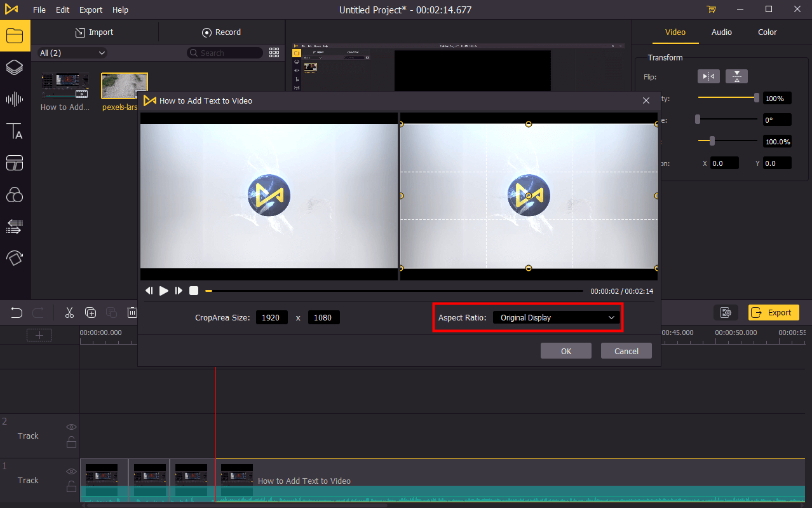
Task: Cut the clip with the scissors tool
Action: [x=69, y=312]
